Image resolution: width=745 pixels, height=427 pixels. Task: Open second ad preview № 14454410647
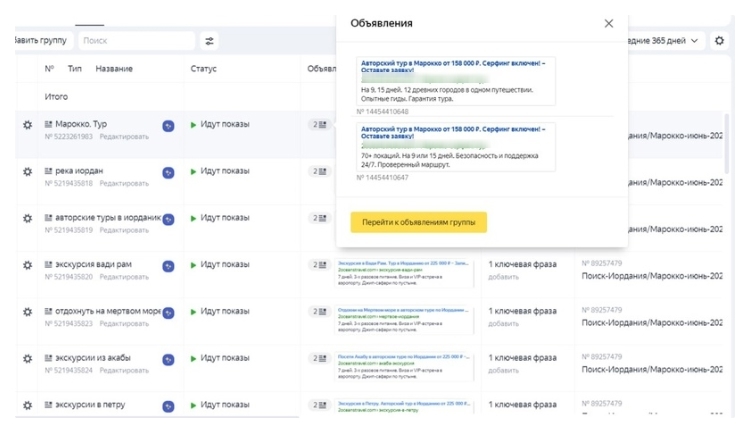456,147
